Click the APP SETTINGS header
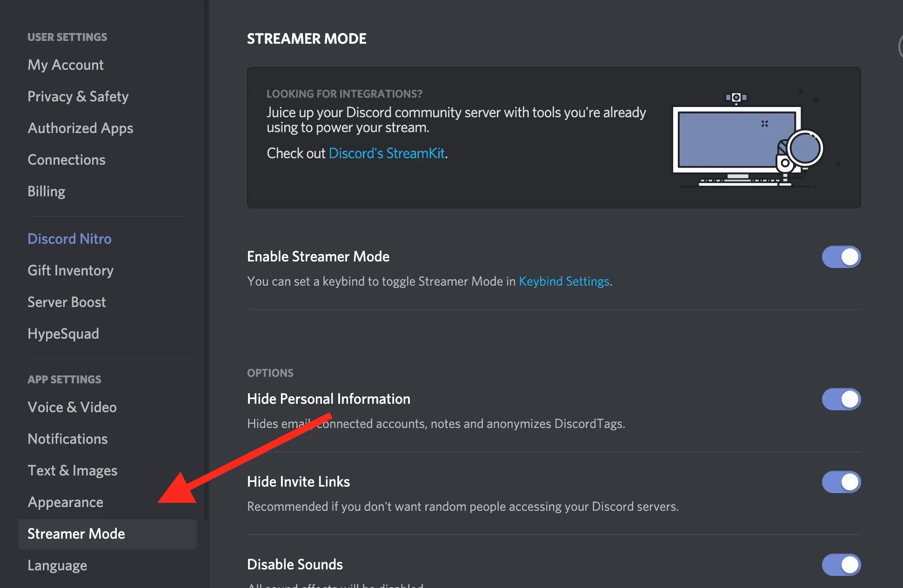The image size is (903, 588). pyautogui.click(x=64, y=380)
